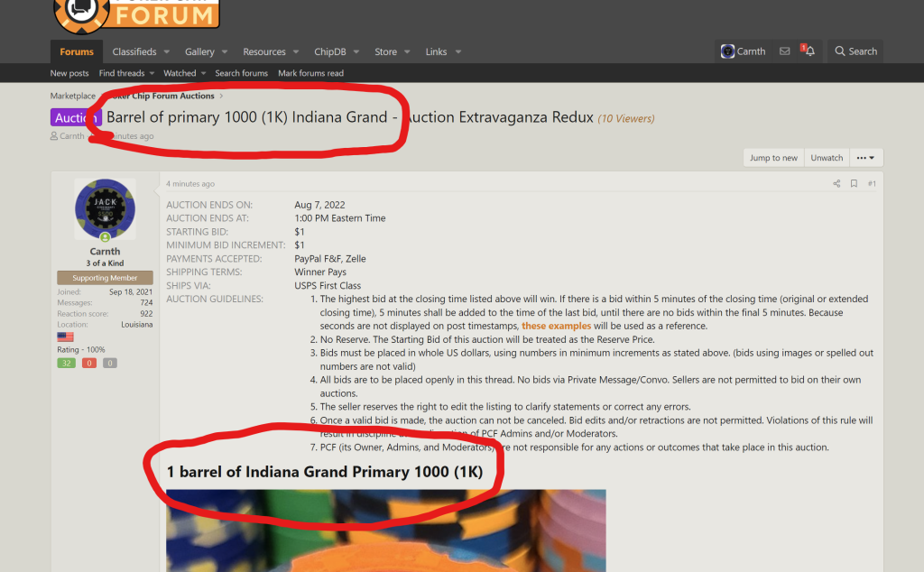924x572 pixels.
Task: Open the Resources menu item
Action: (264, 51)
